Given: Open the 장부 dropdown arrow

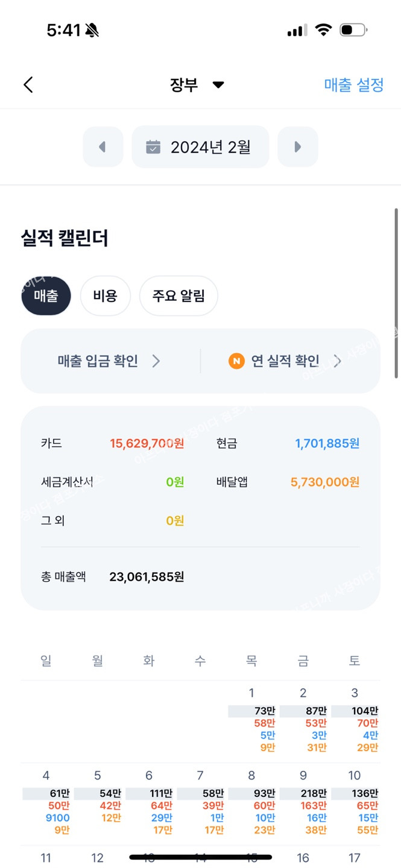Looking at the screenshot, I should [218, 85].
